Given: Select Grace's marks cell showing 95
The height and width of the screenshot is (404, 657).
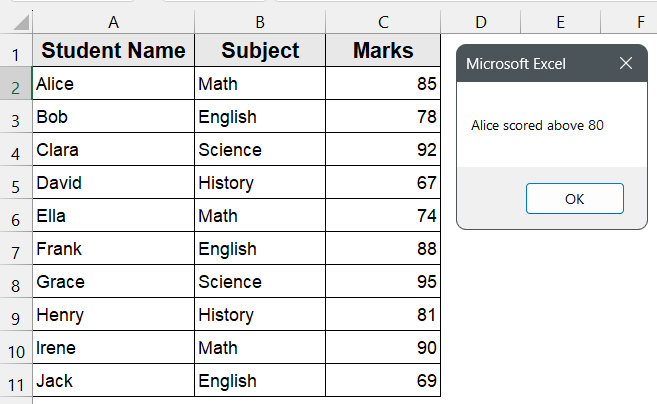Looking at the screenshot, I should pos(382,282).
